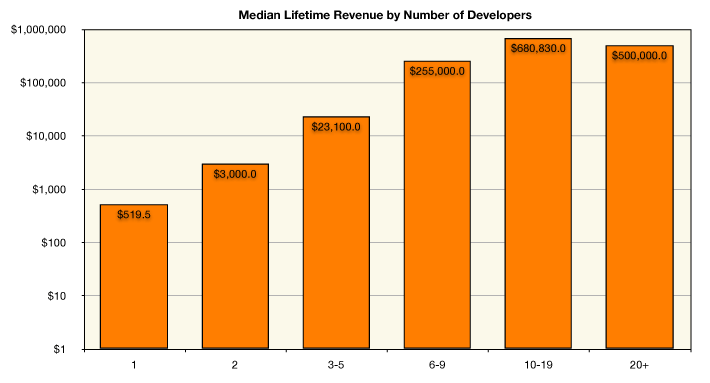
Task: Click the x-axis category label '6-9'
Action: (x=437, y=365)
